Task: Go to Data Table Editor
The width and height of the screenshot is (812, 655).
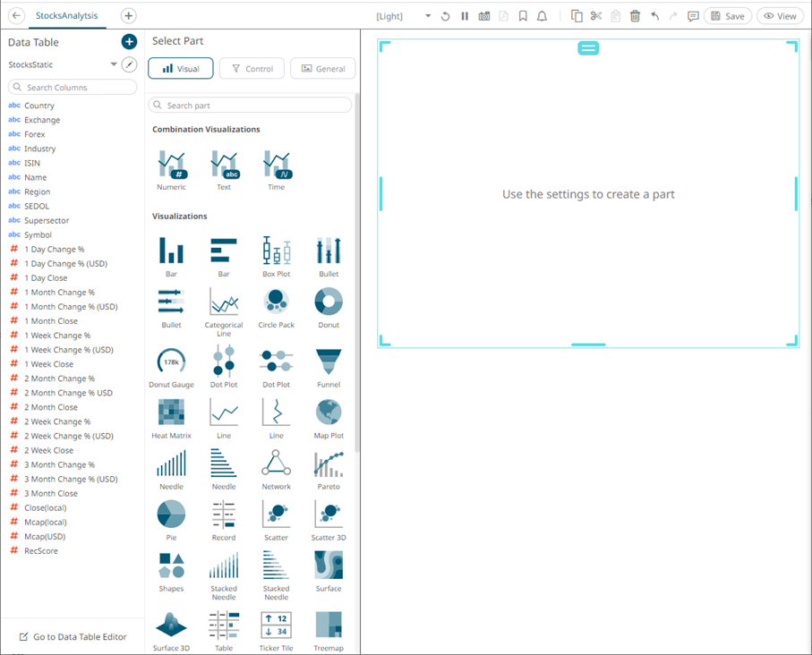Action: 73,636
